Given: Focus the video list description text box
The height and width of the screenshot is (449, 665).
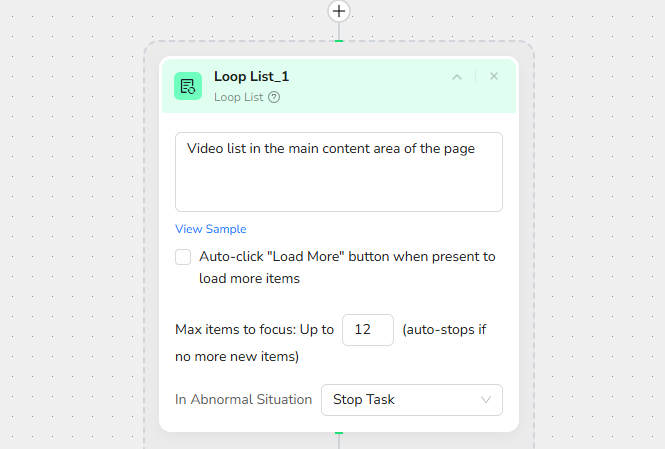Looking at the screenshot, I should [x=338, y=172].
